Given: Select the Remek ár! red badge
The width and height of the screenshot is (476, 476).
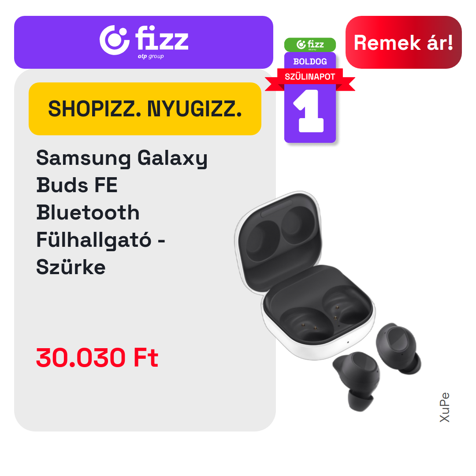Looking at the screenshot, I should click(x=403, y=42).
